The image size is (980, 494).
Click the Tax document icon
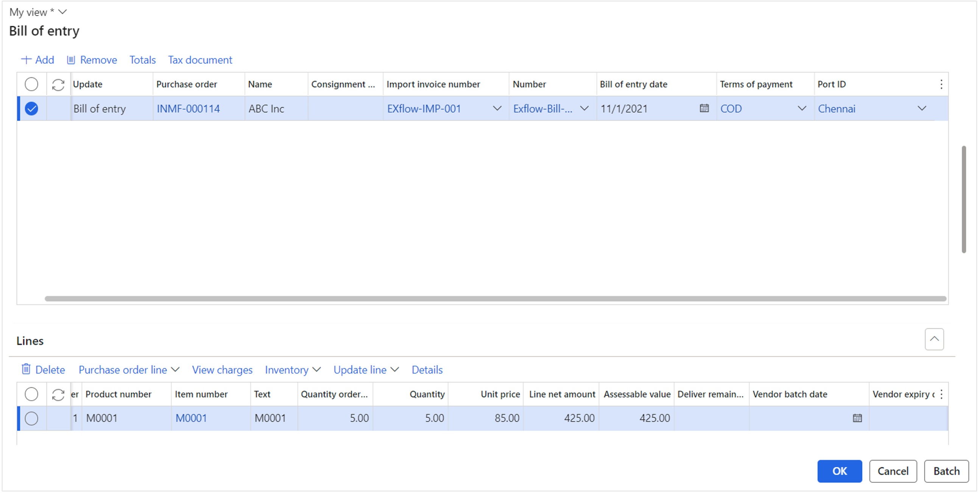point(200,60)
